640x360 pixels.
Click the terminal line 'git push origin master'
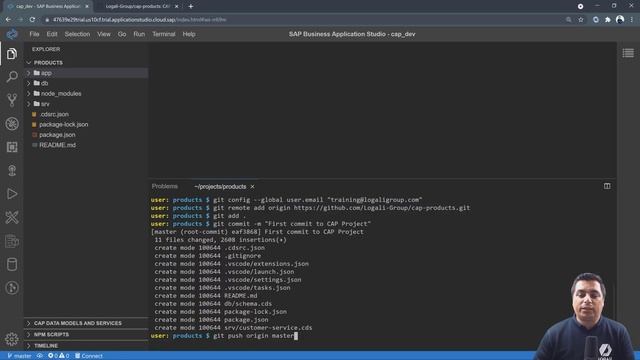point(253,336)
